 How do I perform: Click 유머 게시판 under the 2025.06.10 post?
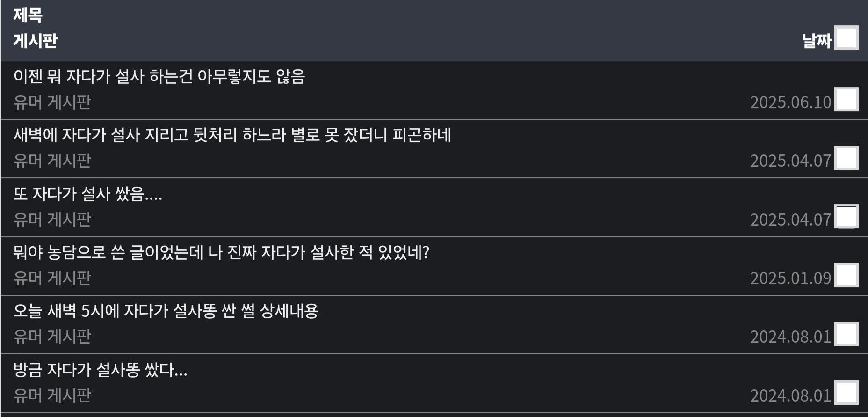point(52,102)
